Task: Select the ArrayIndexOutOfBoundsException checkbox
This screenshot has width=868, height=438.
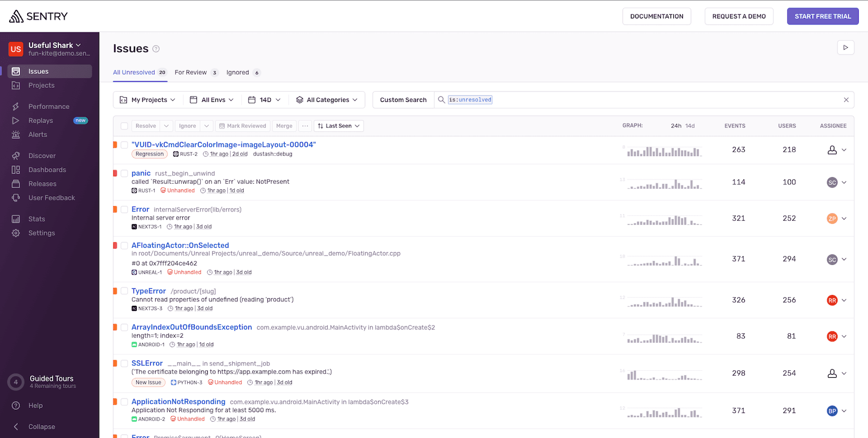Action: pos(124,327)
